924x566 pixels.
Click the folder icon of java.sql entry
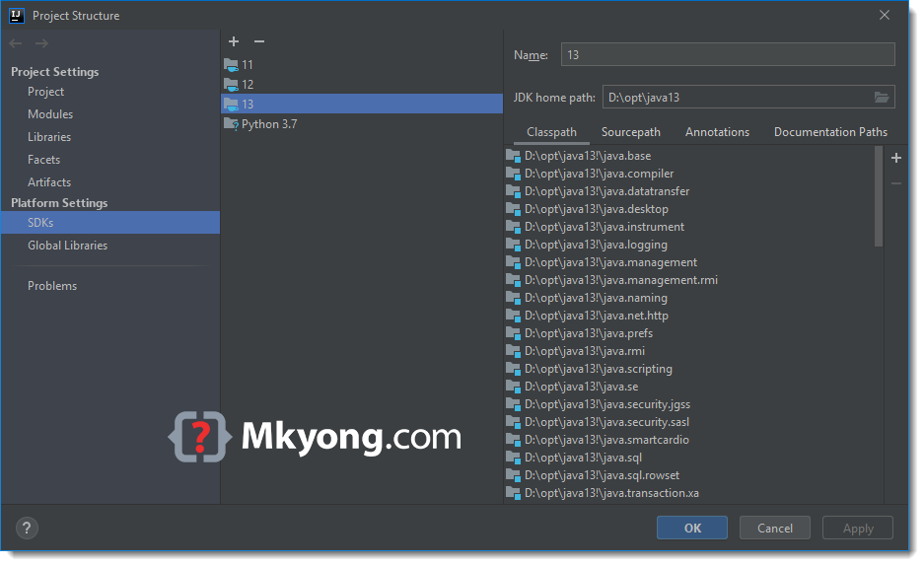point(513,458)
